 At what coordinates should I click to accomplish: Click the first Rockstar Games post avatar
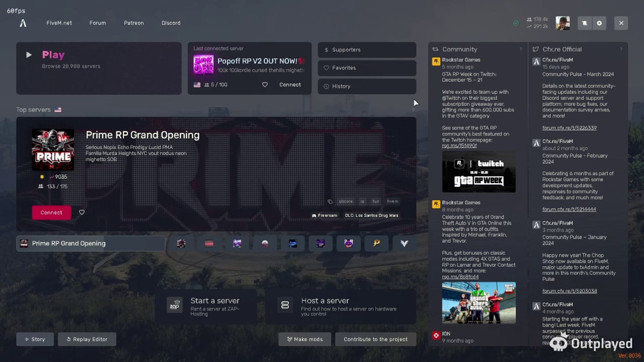click(x=436, y=62)
